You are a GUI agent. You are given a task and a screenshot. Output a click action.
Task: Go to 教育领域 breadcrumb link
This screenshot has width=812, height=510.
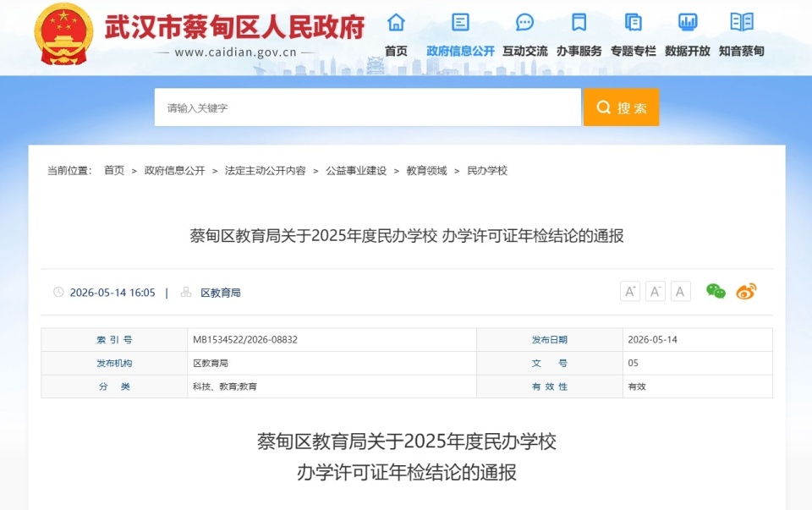(x=426, y=170)
